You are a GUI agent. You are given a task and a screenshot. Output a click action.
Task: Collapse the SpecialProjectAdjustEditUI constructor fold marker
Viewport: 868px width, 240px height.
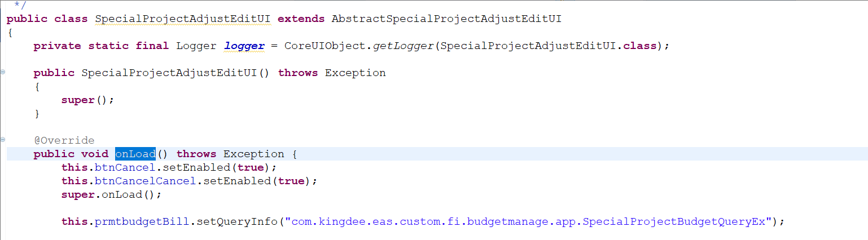tap(3, 73)
